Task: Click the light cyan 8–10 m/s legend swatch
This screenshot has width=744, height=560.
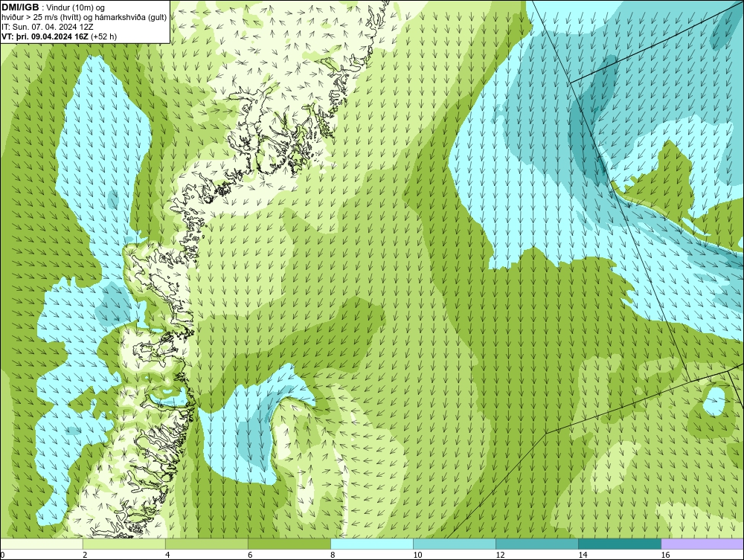Action: tap(371, 544)
